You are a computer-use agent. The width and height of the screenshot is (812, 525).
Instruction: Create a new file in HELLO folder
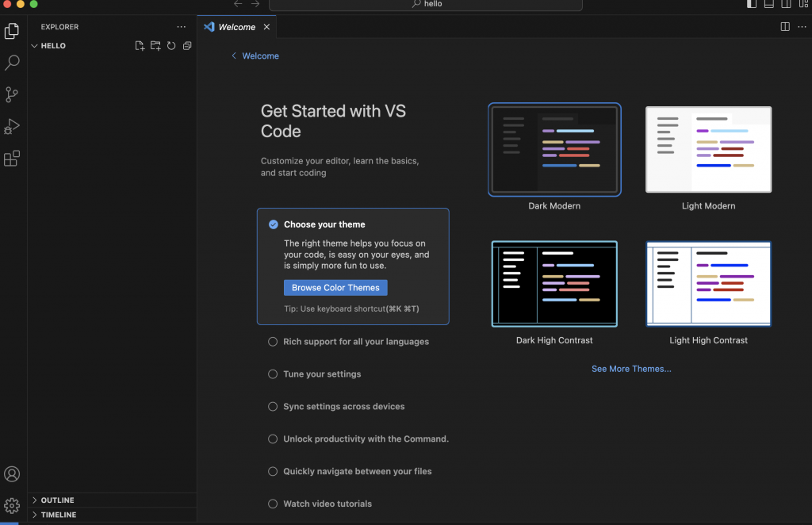point(140,45)
